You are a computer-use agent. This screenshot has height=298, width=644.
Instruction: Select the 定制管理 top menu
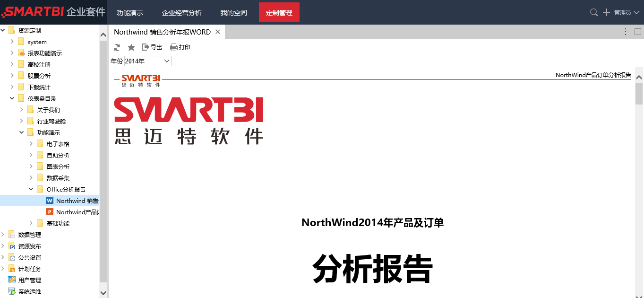coord(279,12)
